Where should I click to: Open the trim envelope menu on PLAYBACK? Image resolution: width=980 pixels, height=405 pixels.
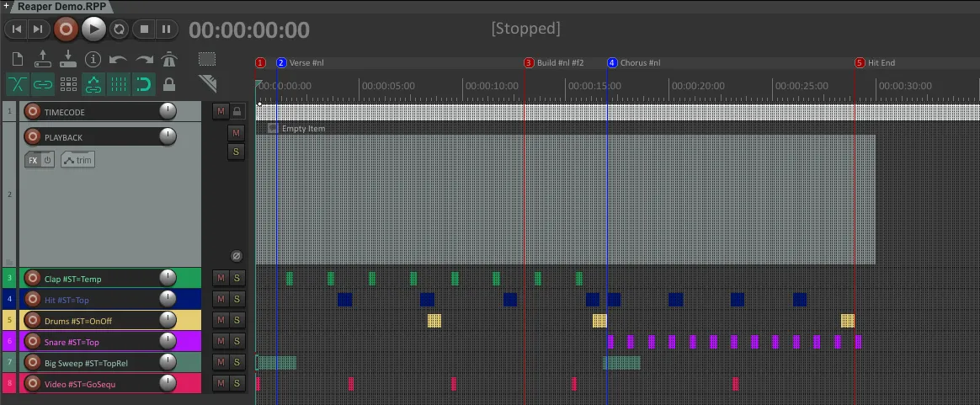click(77, 160)
